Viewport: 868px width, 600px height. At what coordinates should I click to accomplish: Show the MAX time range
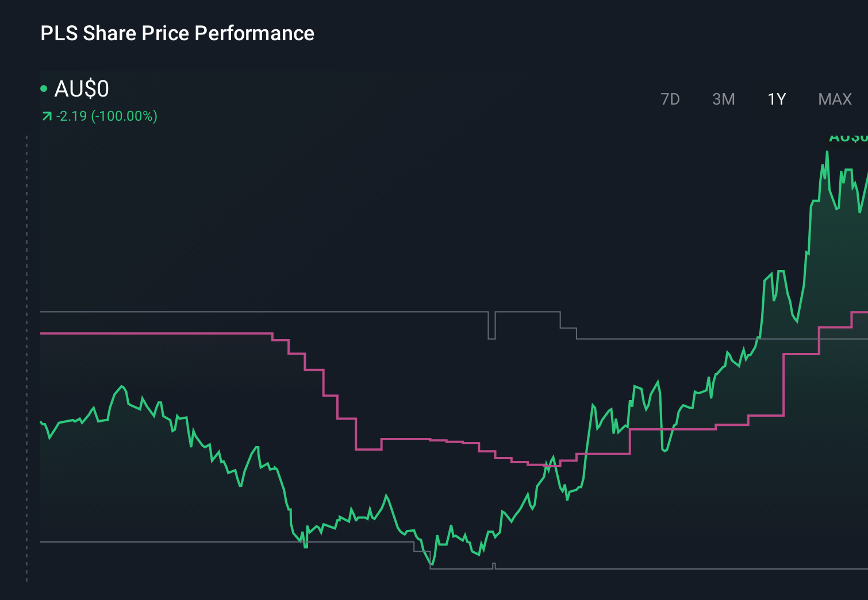(x=835, y=99)
